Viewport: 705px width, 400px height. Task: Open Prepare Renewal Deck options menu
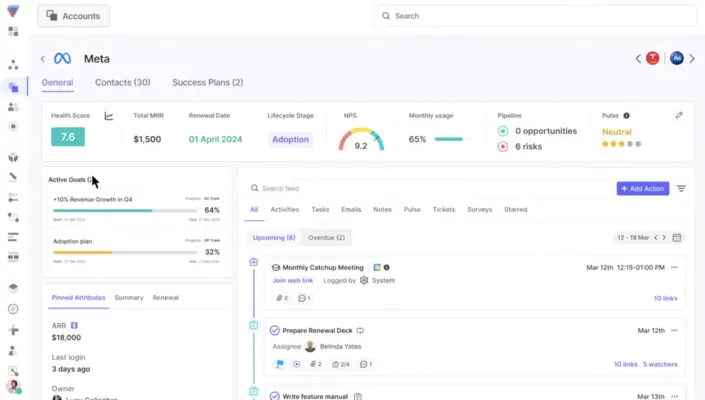pos(674,330)
